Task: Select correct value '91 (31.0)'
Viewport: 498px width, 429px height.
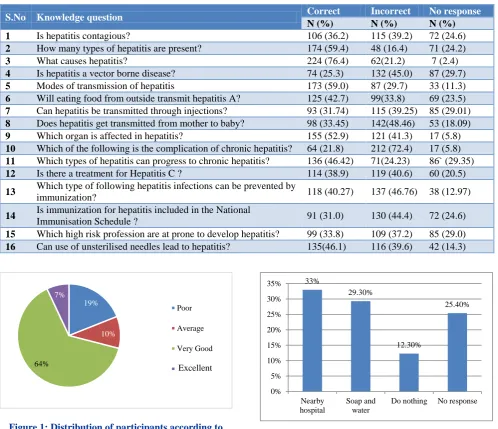Action: pos(325,216)
